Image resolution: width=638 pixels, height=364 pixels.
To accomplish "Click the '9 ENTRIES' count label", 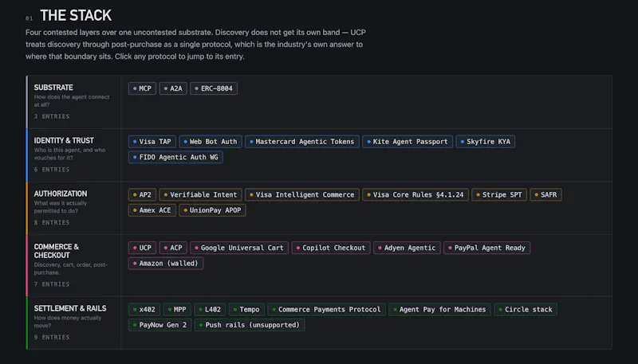I will tap(52, 338).
